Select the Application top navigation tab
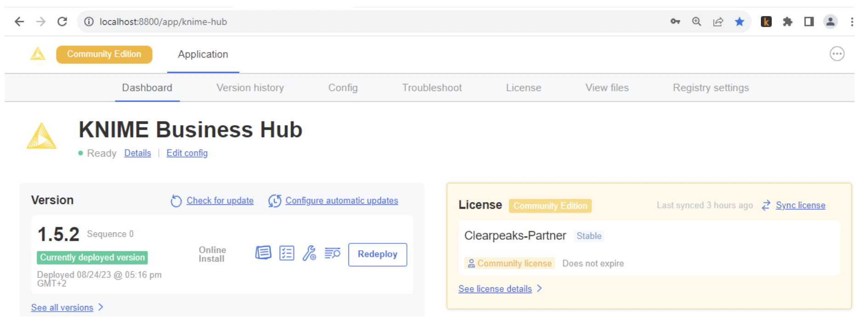This screenshot has height=324, width=868. pyautogui.click(x=203, y=54)
